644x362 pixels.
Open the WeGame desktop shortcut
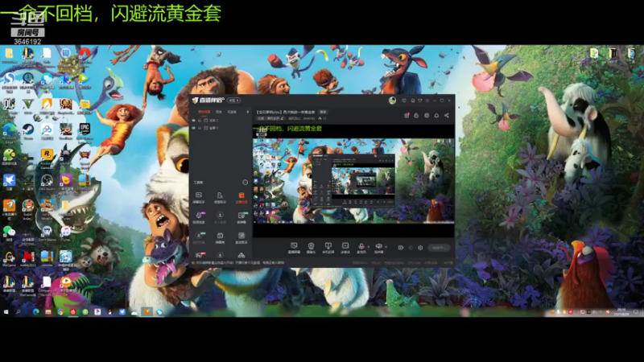pyautogui.click(x=9, y=259)
